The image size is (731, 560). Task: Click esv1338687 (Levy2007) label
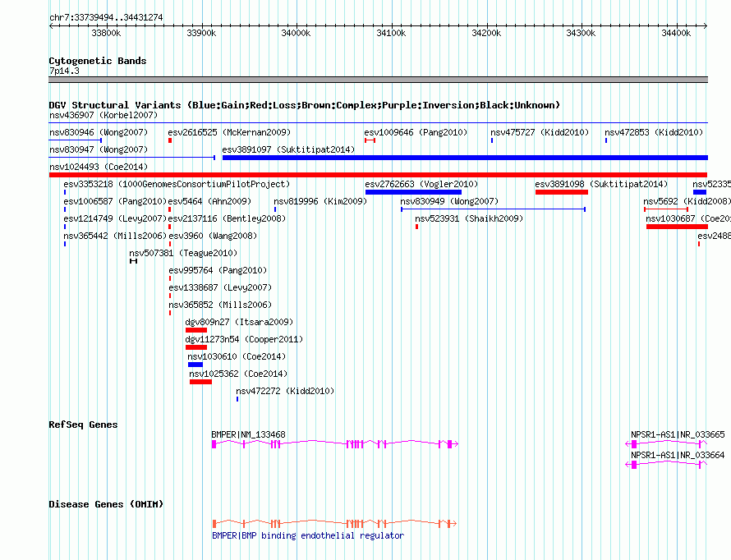pyautogui.click(x=220, y=287)
